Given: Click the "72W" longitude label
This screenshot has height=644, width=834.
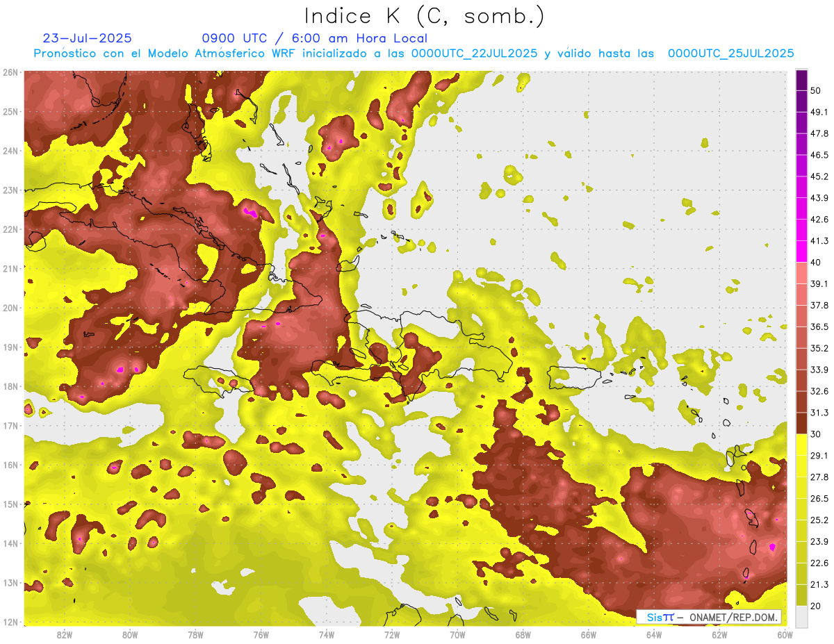Looking at the screenshot, I should (x=392, y=634).
